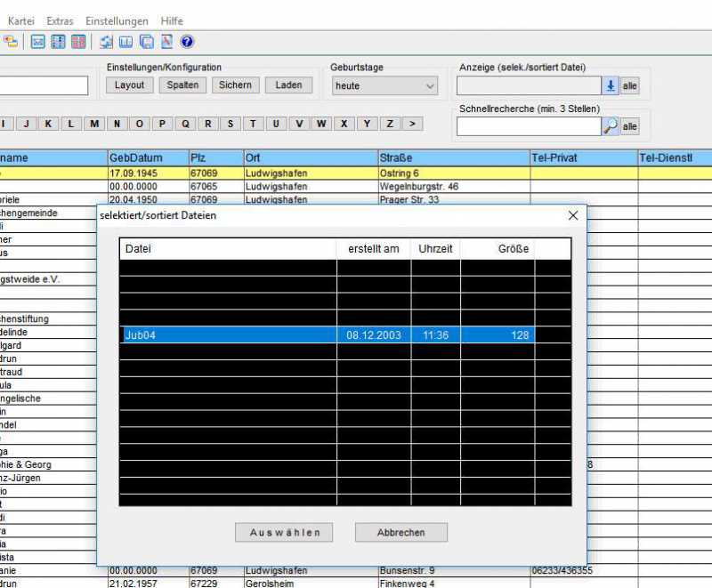Click the blue question mark help icon
Image resolution: width=712 pixels, height=588 pixels.
187,42
